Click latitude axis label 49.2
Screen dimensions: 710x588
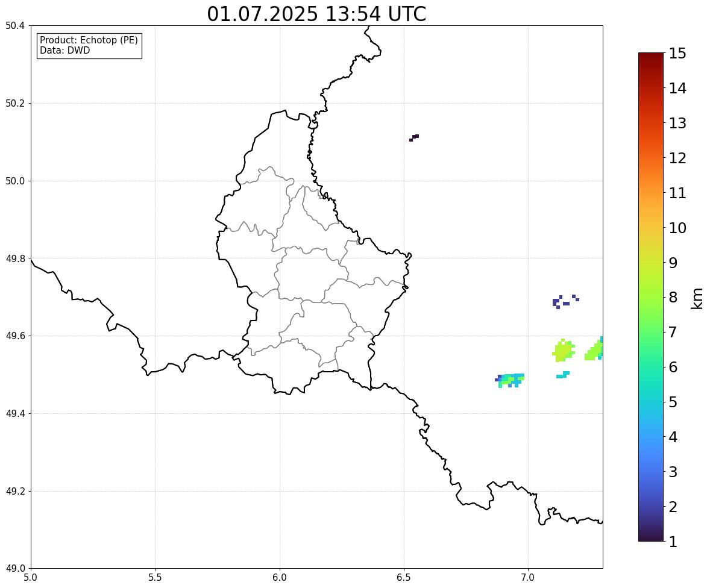click(x=14, y=491)
